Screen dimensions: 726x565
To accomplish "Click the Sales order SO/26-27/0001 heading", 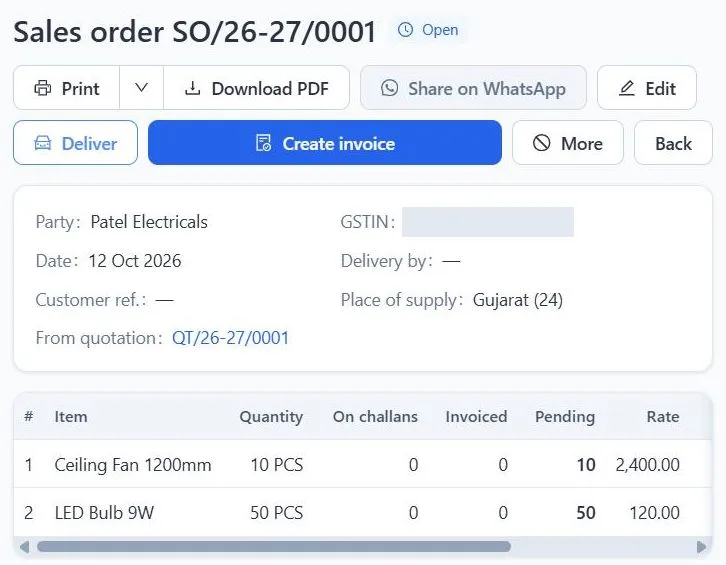I will coord(194,31).
